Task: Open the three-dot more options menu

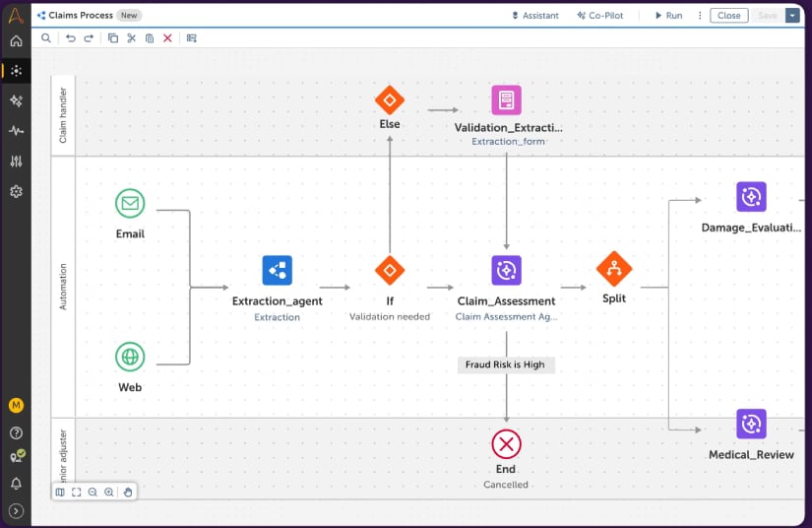Action: (700, 16)
